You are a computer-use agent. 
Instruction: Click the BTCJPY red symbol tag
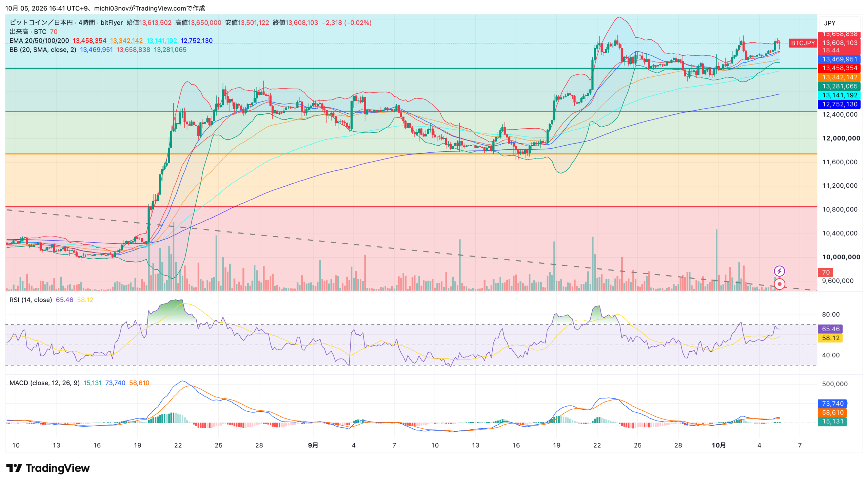pos(802,43)
